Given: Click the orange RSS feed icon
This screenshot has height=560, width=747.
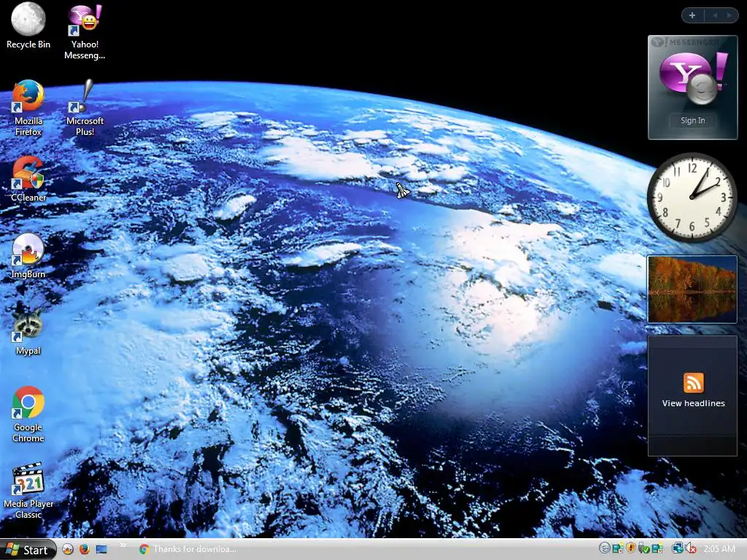Looking at the screenshot, I should [x=693, y=383].
